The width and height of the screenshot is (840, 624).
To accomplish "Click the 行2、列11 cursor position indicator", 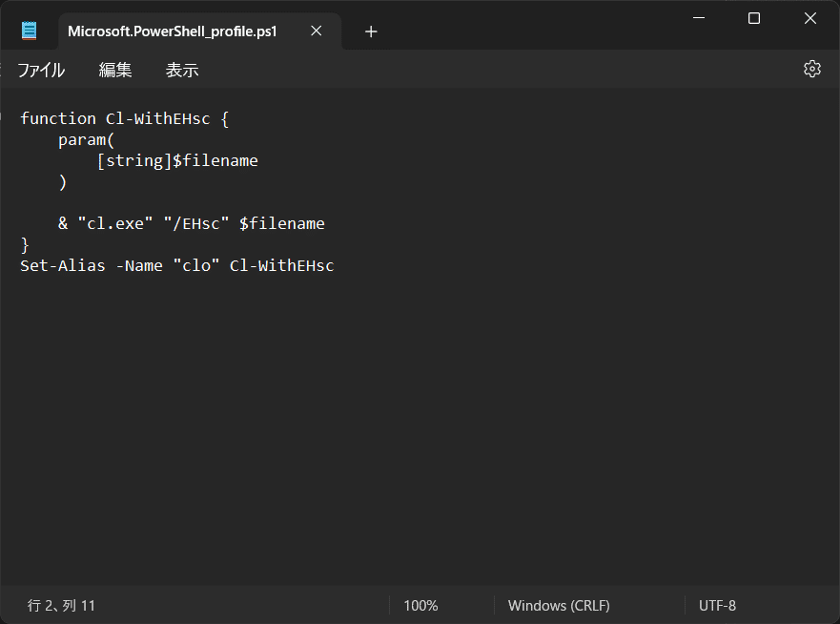I will coord(60,605).
